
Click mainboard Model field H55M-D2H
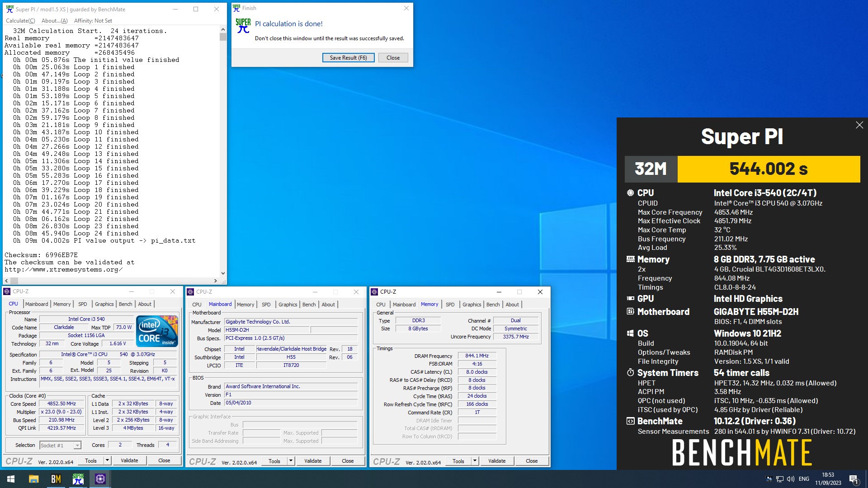click(x=267, y=330)
